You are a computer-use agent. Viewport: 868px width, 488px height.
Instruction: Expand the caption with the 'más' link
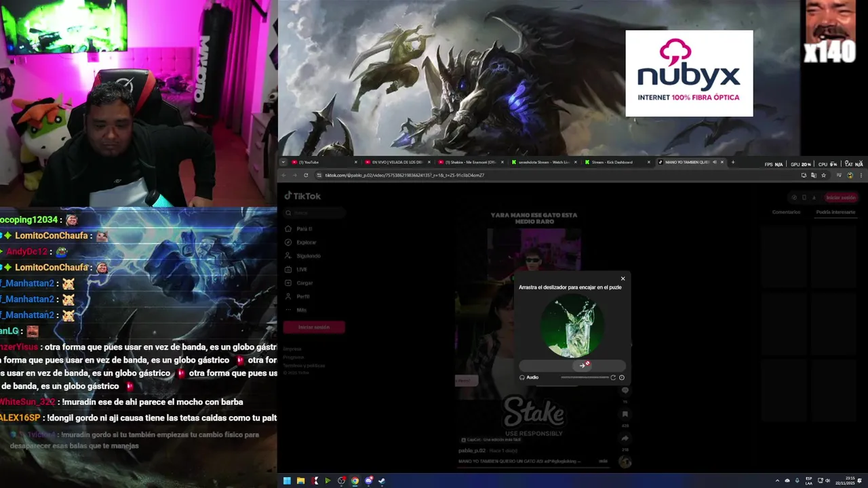603,461
